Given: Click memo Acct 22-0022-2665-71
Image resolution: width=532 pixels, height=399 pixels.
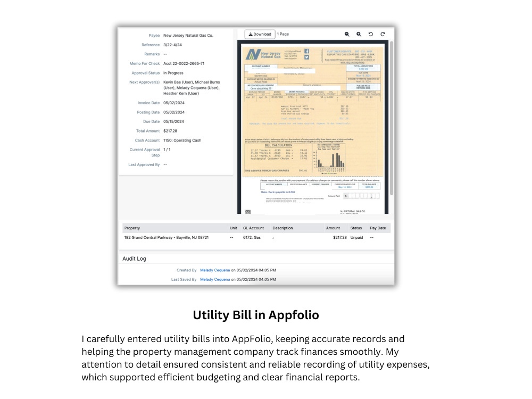Looking at the screenshot, I should 184,63.
